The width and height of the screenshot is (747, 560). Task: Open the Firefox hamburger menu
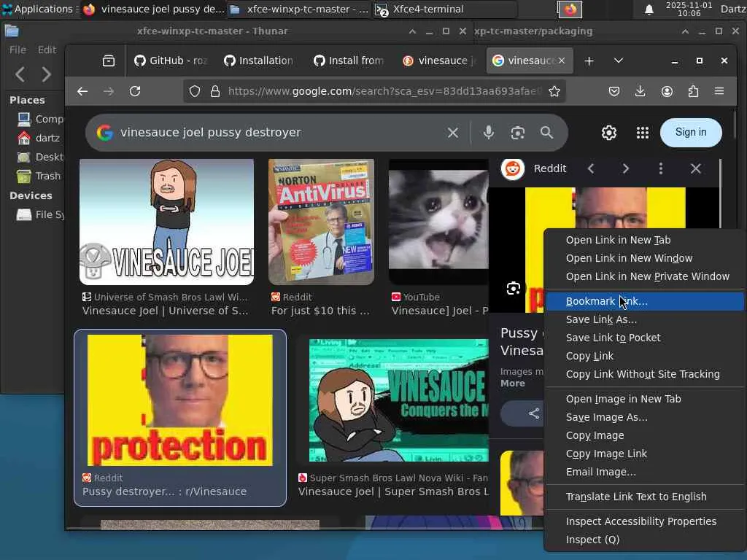coord(719,91)
